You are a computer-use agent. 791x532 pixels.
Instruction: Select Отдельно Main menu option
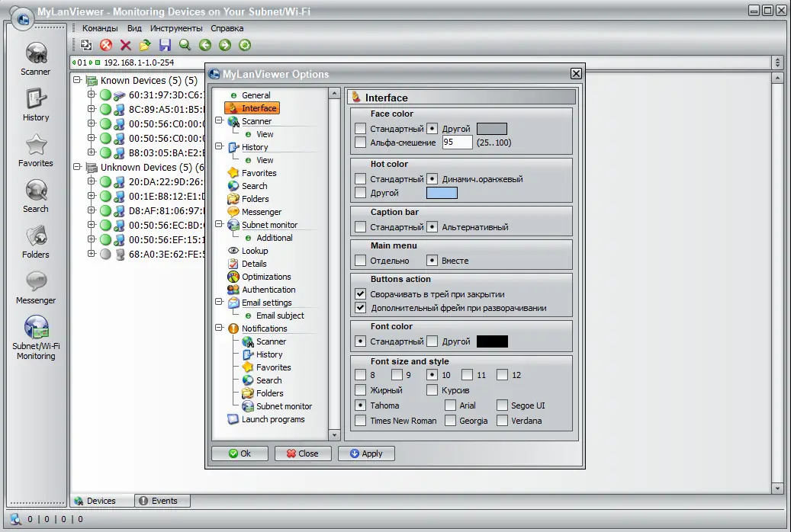point(360,261)
